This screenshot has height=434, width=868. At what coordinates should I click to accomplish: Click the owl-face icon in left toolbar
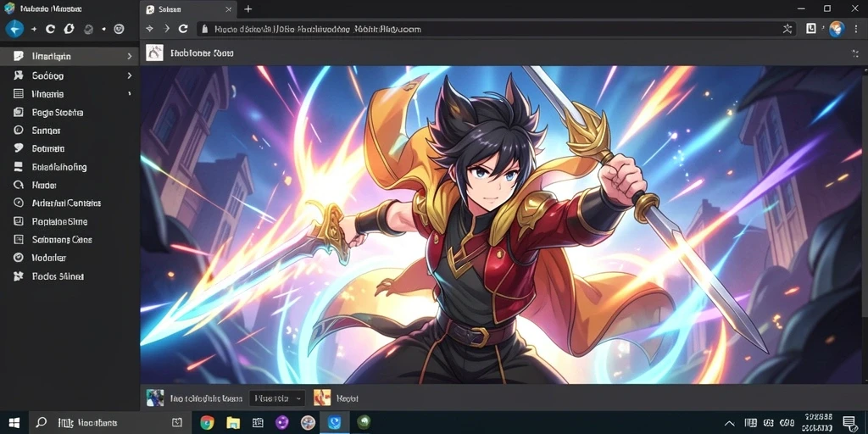pos(119,29)
